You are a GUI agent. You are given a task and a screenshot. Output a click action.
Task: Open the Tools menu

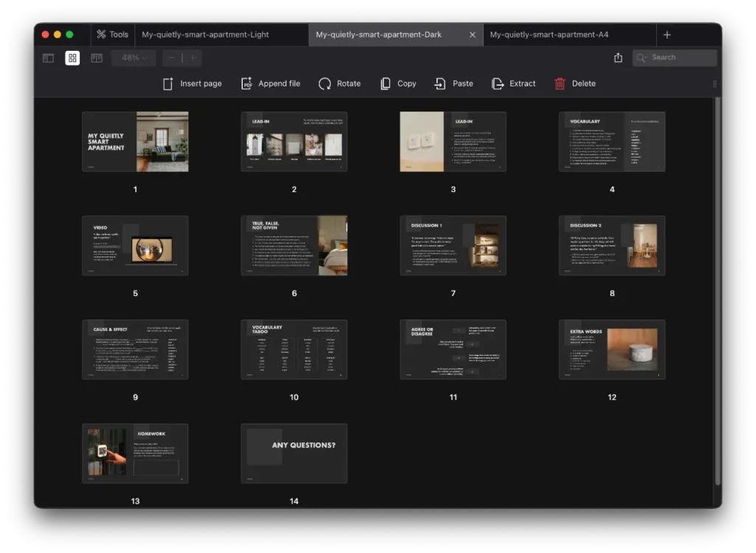click(x=111, y=35)
